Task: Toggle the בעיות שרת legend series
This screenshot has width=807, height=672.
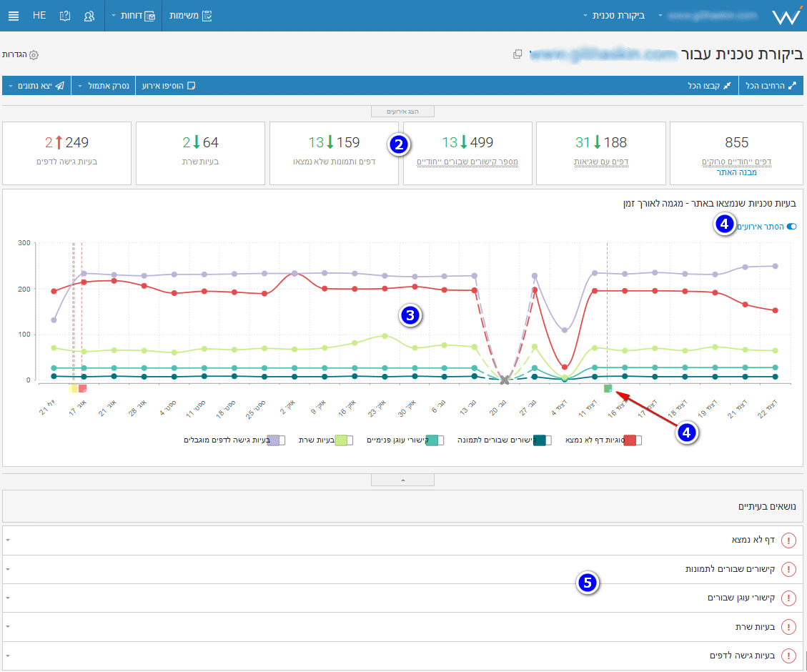Action: tap(344, 440)
